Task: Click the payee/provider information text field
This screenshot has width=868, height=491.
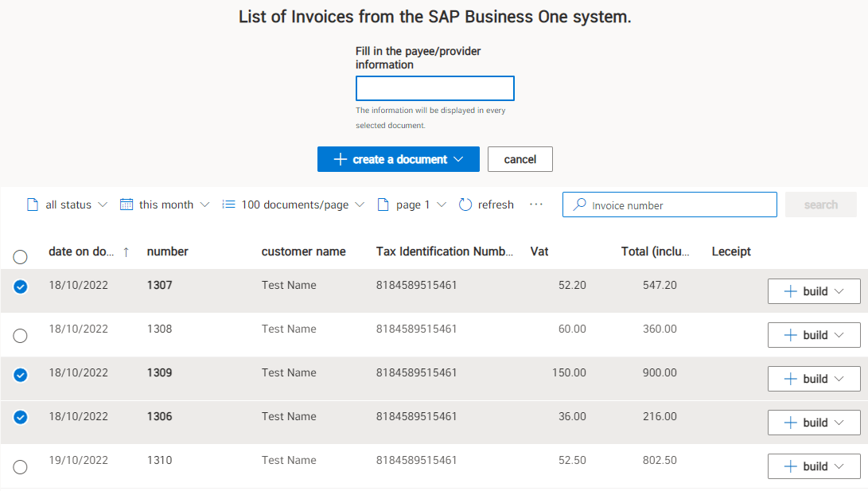Action: point(434,88)
